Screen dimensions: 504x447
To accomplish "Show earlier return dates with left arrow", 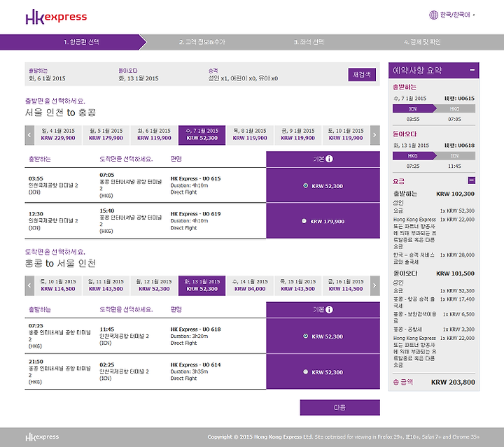I will tap(29, 285).
